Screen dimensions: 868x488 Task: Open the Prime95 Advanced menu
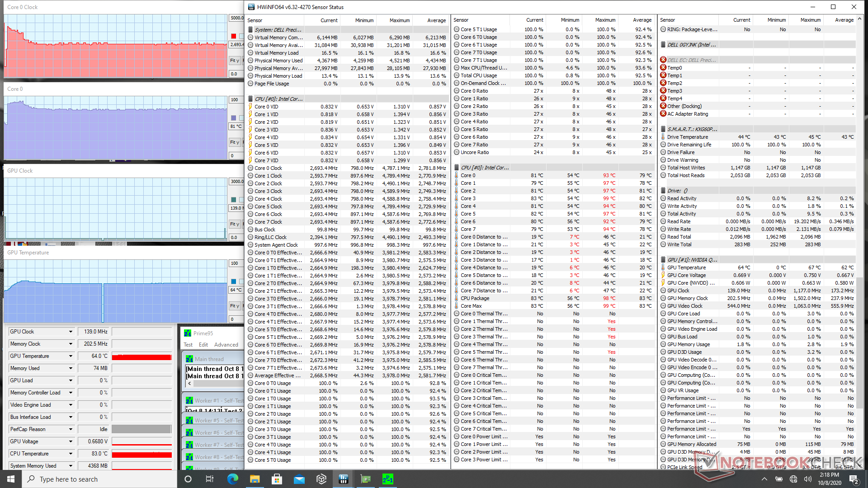tap(226, 345)
